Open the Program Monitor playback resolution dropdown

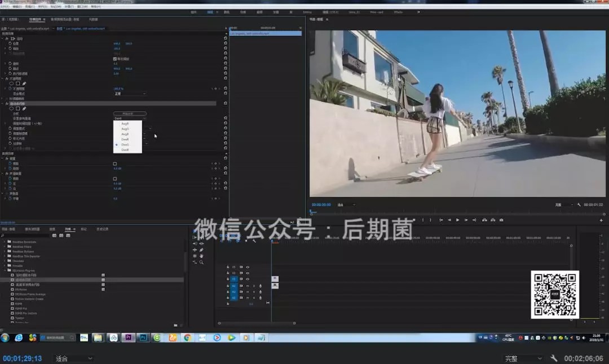click(564, 205)
